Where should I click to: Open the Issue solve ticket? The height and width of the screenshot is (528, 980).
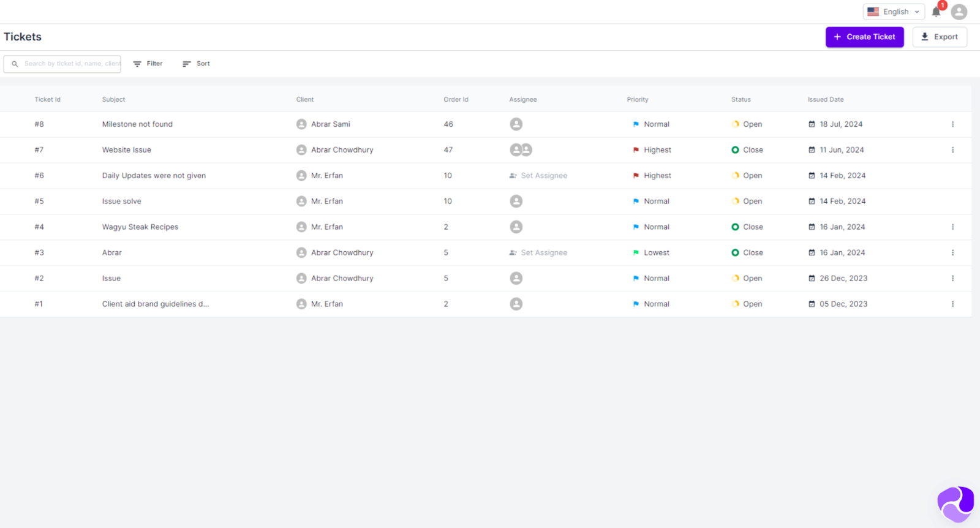pyautogui.click(x=121, y=202)
